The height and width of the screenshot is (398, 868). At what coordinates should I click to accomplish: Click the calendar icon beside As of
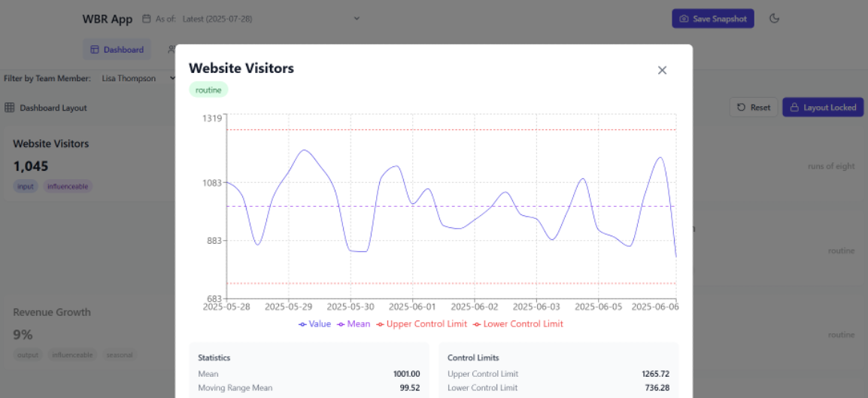pyautogui.click(x=147, y=19)
